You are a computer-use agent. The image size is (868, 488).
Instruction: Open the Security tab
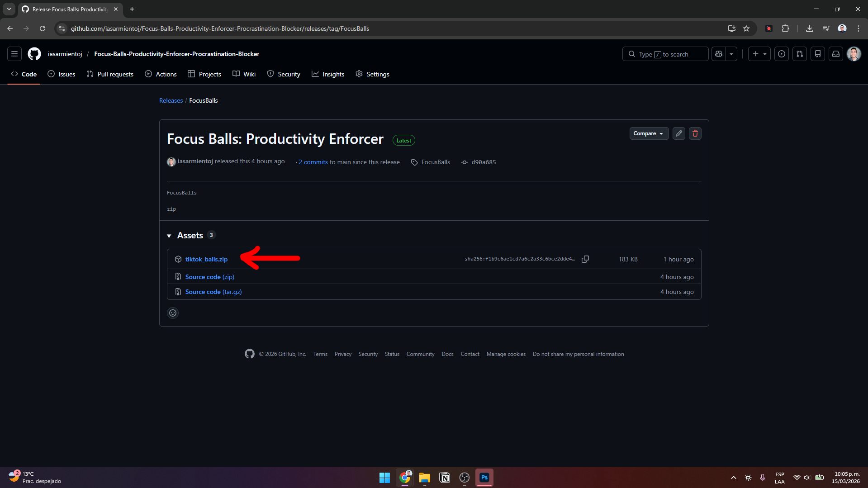(x=284, y=74)
